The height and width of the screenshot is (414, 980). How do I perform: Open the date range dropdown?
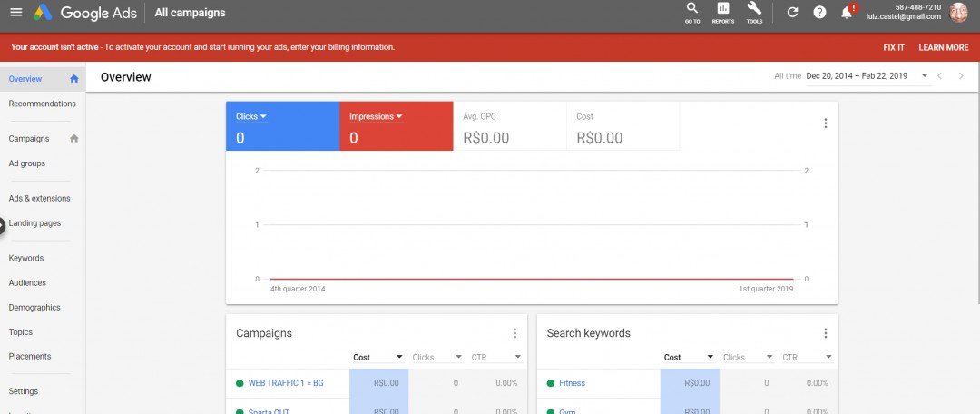[x=867, y=75]
